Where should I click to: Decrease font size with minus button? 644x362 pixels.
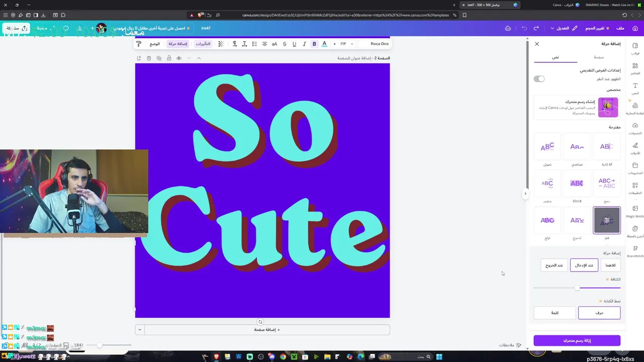[352, 44]
